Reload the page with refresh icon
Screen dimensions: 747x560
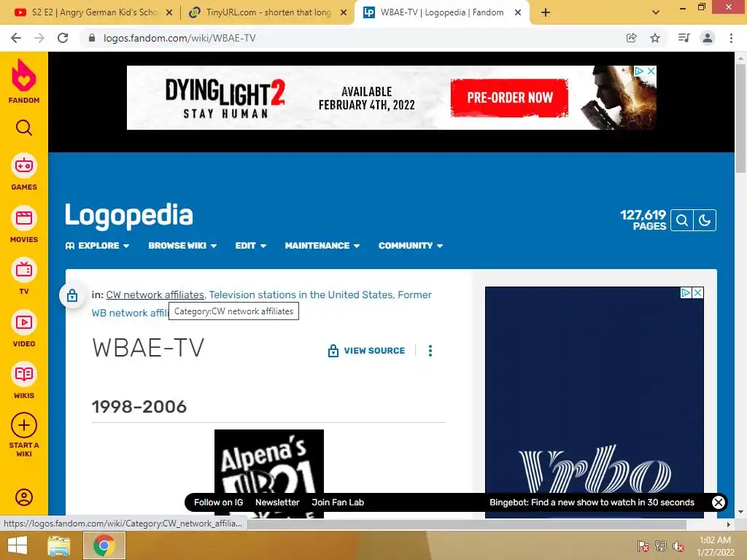pyautogui.click(x=63, y=38)
